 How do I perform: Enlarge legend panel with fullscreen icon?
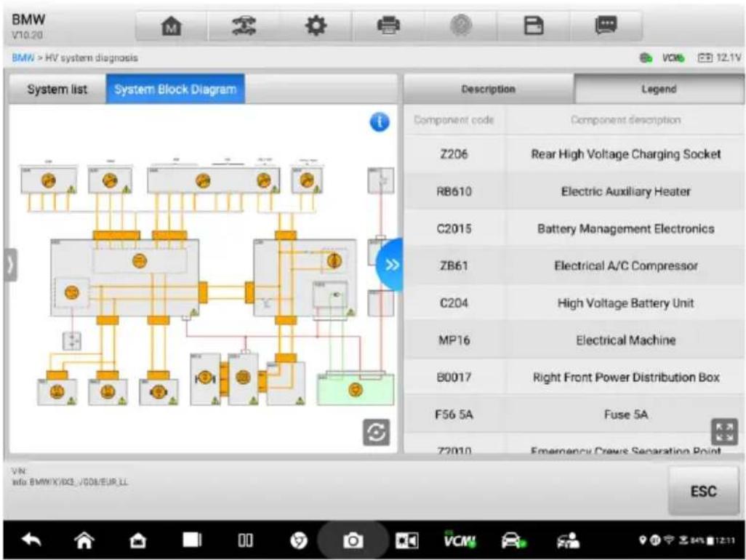point(724,432)
